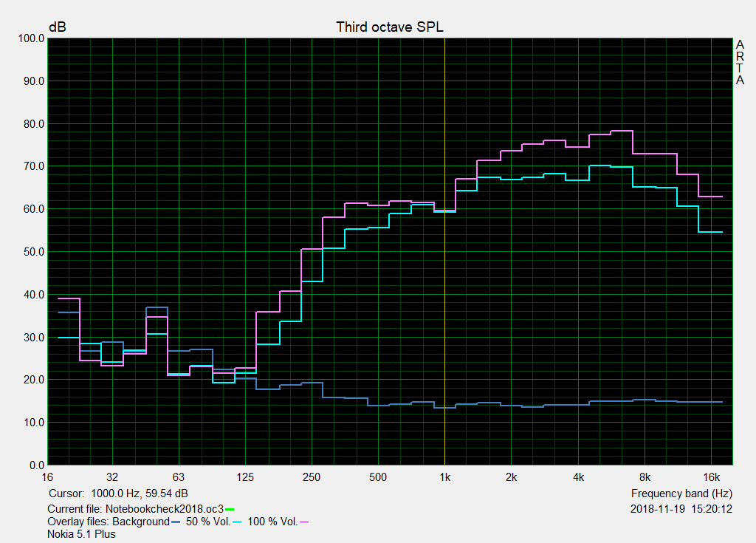Click the 125 Hz frequency label
Screen dimensions: 756x543
coord(245,477)
